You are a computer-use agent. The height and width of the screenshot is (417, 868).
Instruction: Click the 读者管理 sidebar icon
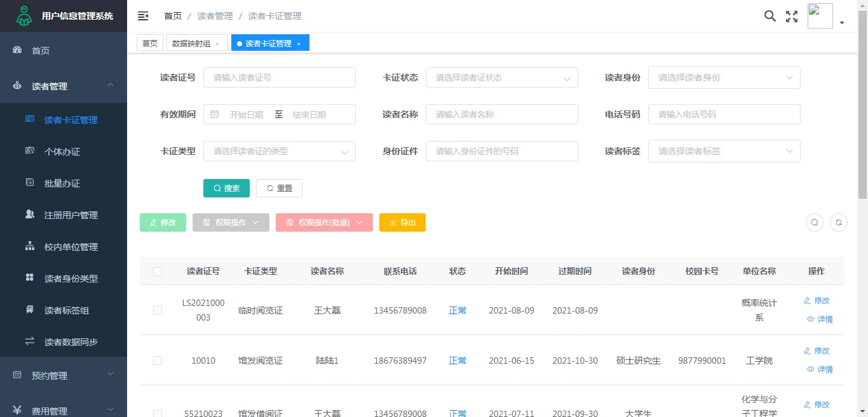tap(17, 86)
